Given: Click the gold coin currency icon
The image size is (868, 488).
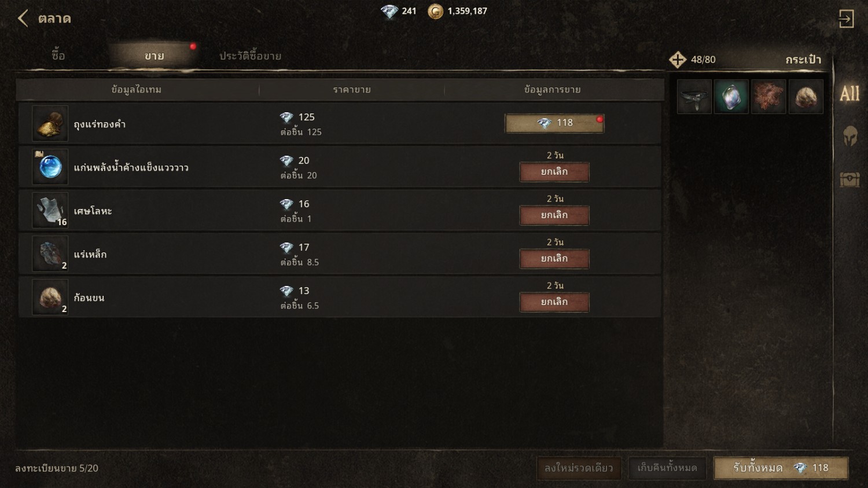Looking at the screenshot, I should pyautogui.click(x=435, y=11).
